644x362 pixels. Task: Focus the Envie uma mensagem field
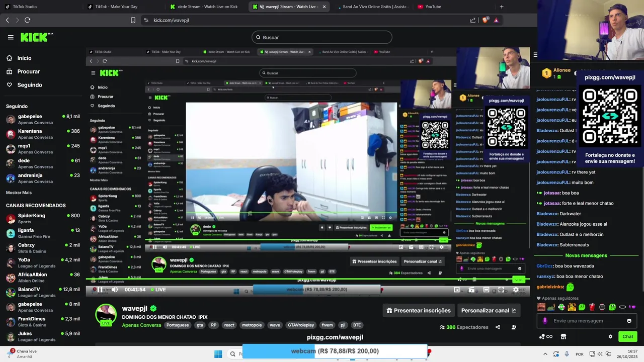point(587,321)
